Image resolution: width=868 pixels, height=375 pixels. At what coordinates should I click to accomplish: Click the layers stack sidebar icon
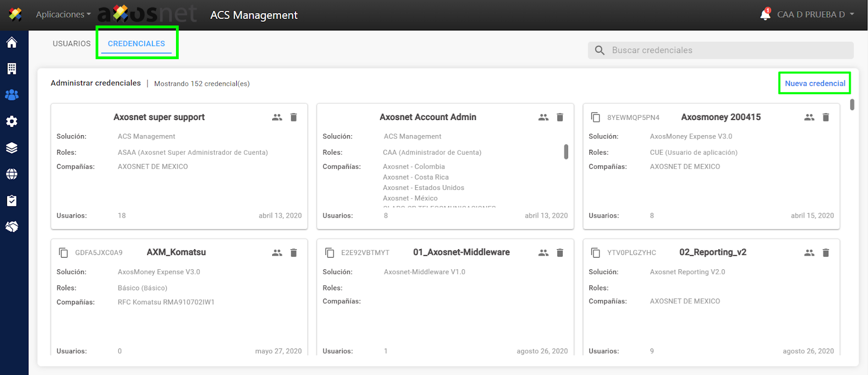click(11, 148)
